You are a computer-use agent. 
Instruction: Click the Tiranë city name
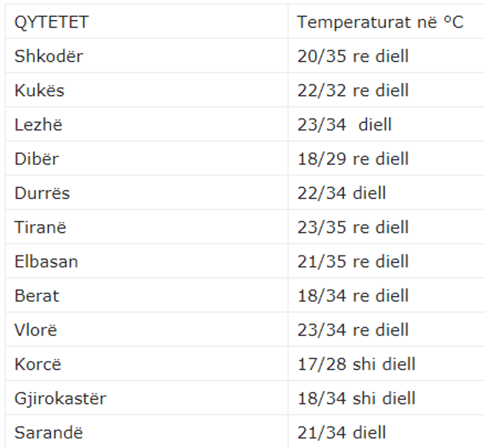click(40, 227)
